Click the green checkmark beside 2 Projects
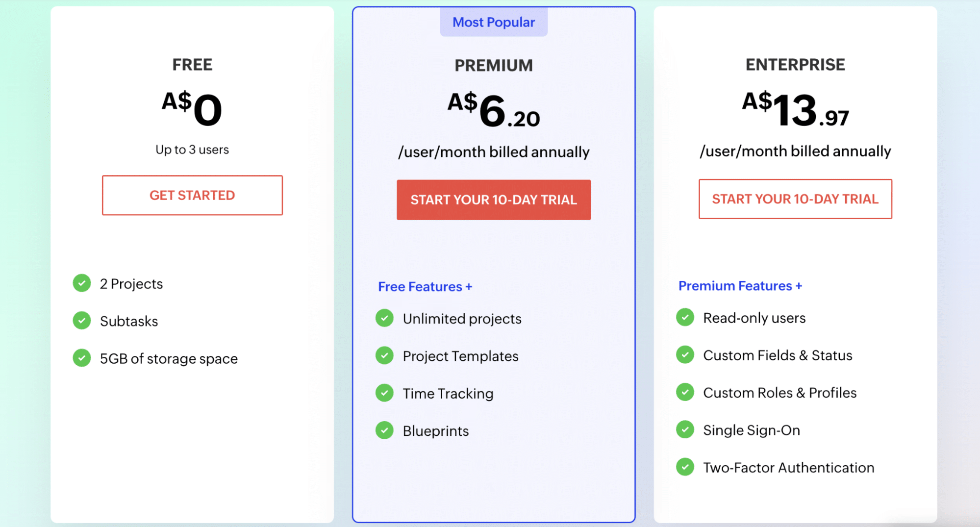Image resolution: width=980 pixels, height=527 pixels. pos(82,283)
